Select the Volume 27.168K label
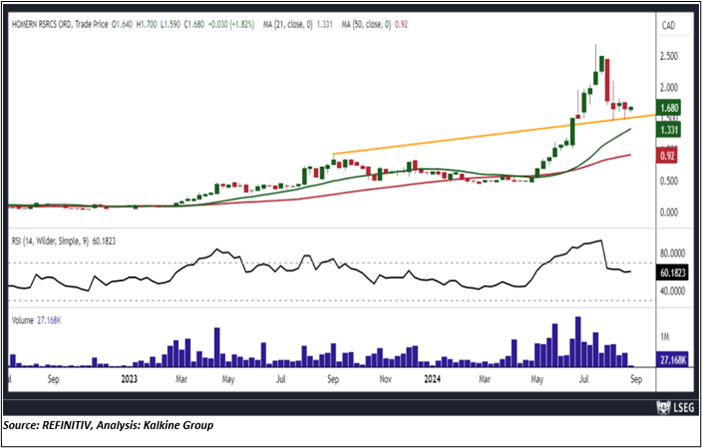The height and width of the screenshot is (448, 702). click(36, 320)
